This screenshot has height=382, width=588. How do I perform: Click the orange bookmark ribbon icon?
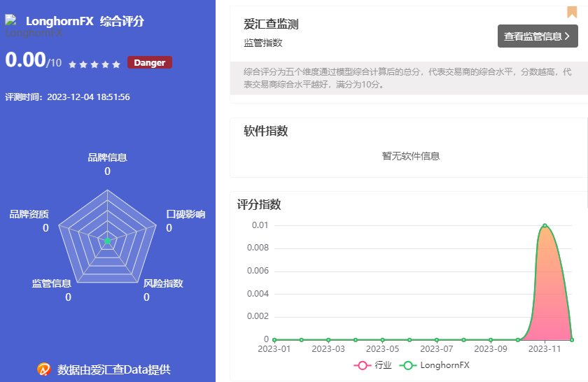click(x=572, y=12)
